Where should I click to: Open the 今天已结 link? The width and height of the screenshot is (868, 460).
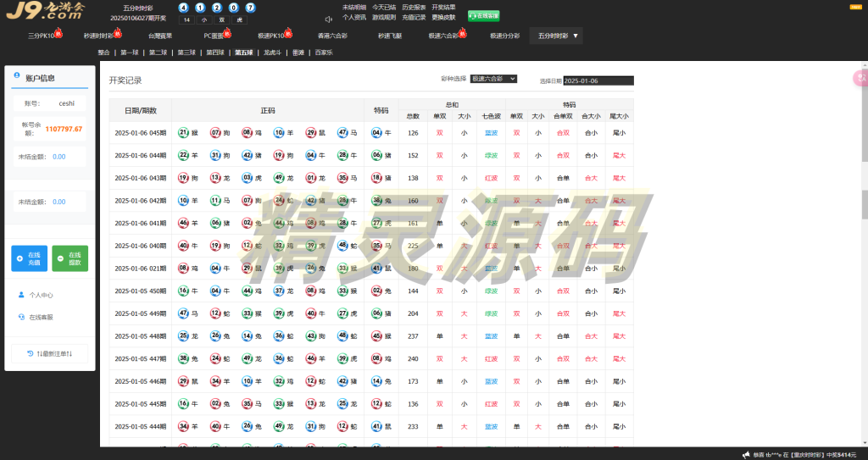click(x=384, y=8)
